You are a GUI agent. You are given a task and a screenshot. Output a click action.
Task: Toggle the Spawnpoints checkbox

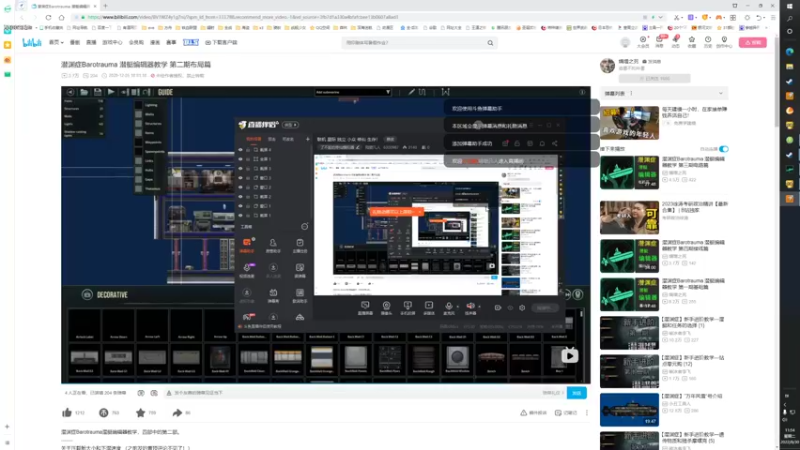[x=138, y=152]
